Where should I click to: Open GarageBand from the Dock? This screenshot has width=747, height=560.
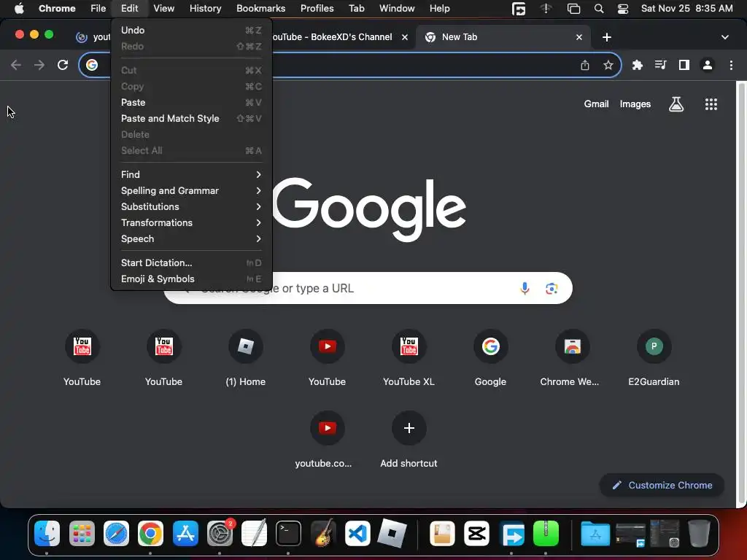click(323, 533)
